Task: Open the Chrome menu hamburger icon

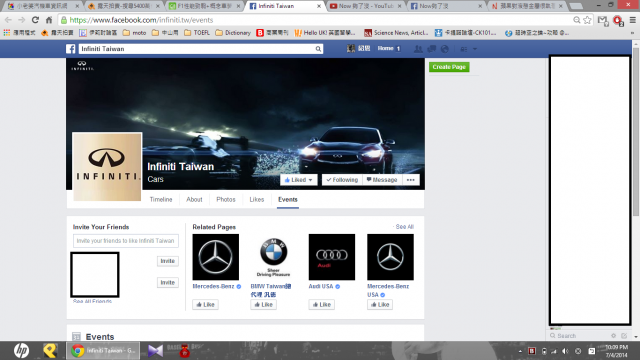Action: 633,20
